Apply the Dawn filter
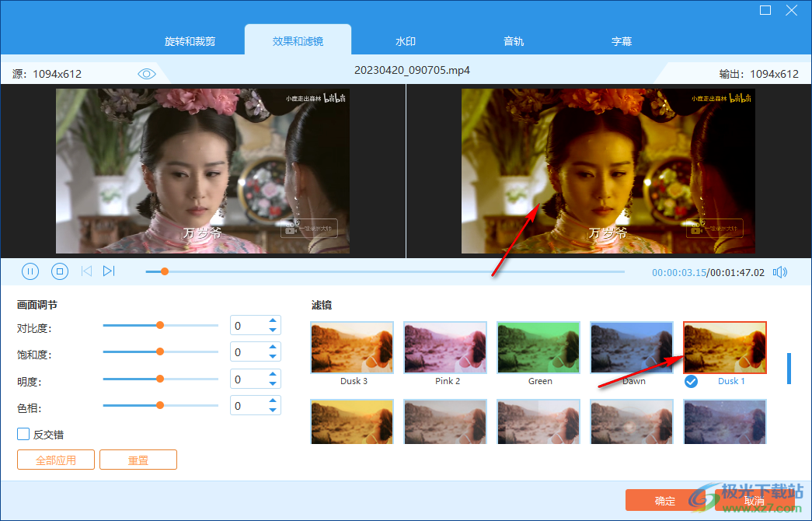Viewport: 812px width, 521px height. [632, 348]
